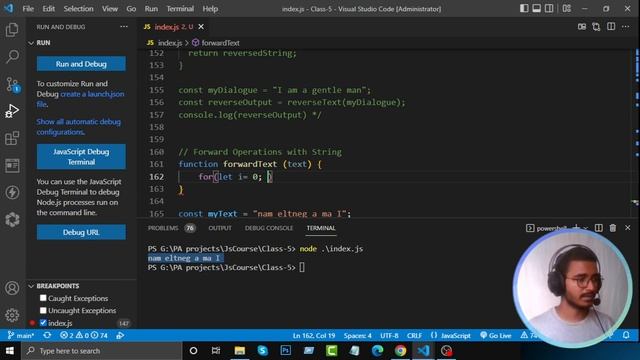
Task: Open Google Chrome from the taskbar
Action: (400, 351)
